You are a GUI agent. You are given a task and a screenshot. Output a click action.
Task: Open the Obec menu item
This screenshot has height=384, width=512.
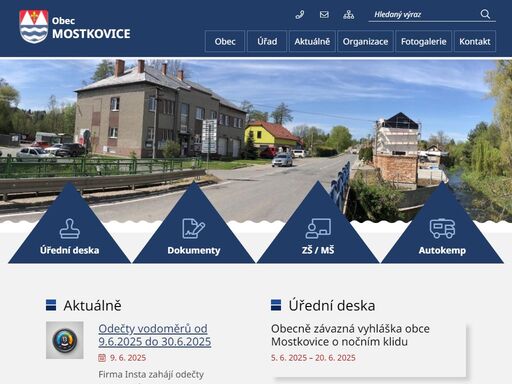(225, 41)
